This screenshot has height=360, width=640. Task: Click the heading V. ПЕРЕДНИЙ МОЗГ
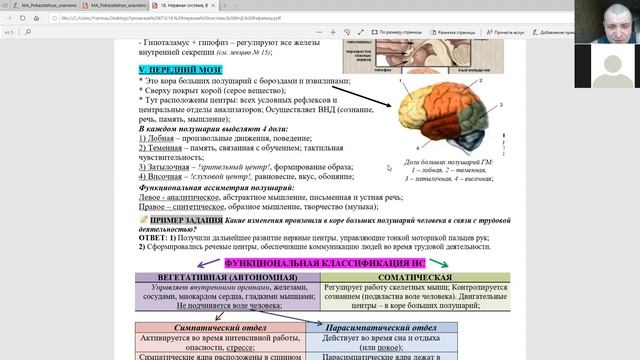(x=180, y=70)
